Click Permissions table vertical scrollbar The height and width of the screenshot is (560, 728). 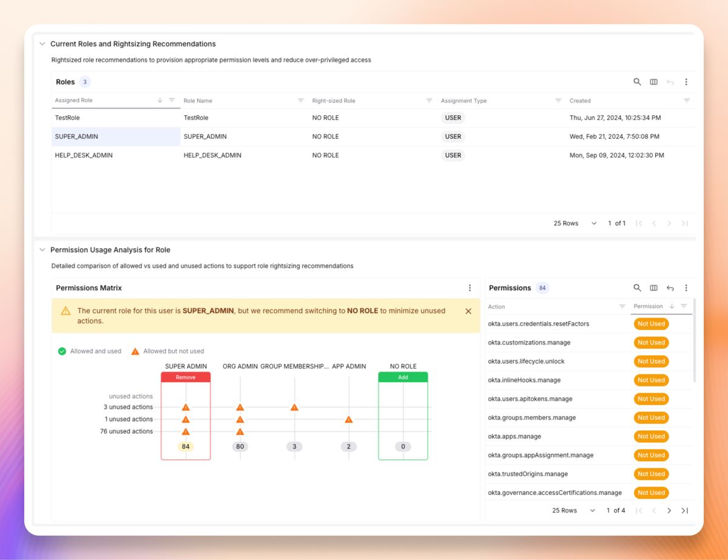coord(695,340)
